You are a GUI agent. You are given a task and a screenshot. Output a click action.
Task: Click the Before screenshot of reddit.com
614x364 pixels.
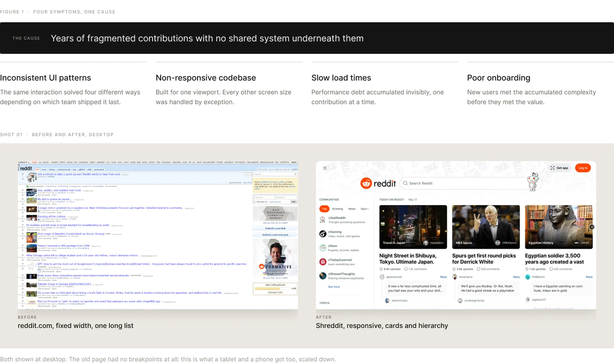click(158, 235)
